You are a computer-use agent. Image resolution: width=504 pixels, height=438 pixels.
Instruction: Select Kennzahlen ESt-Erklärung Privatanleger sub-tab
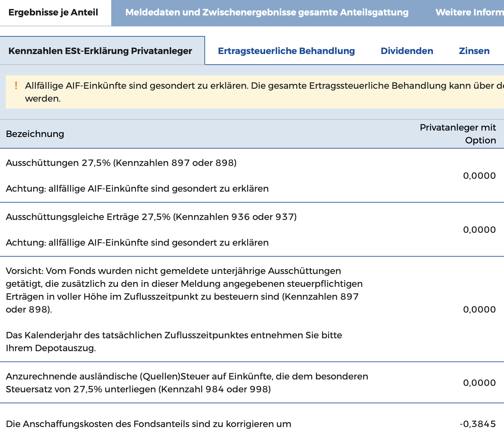pyautogui.click(x=100, y=51)
